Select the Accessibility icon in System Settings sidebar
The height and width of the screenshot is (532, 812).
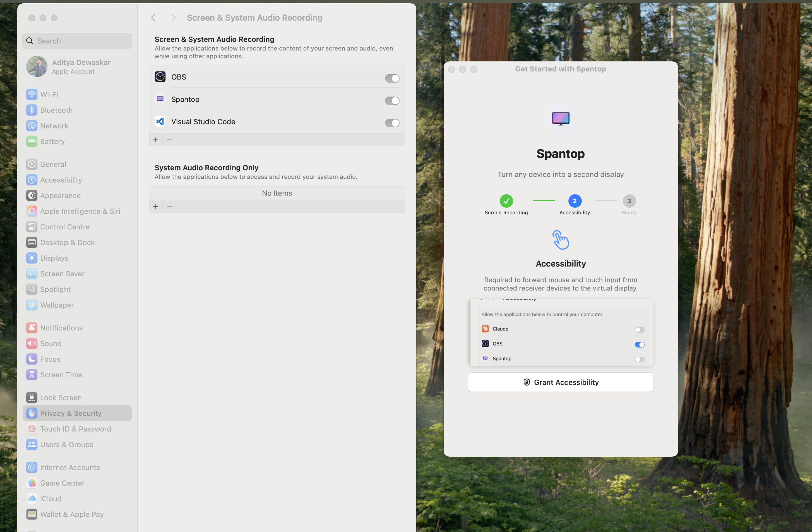coord(32,180)
